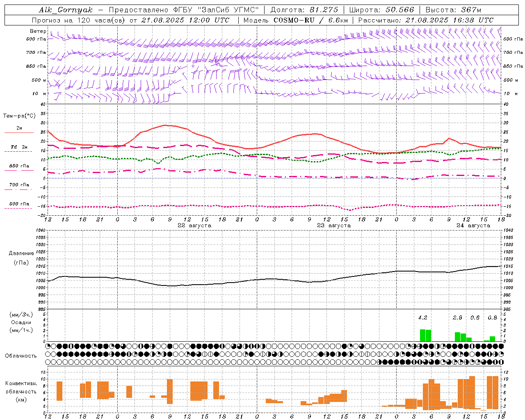525x420 pixels.
Task: Click the 4.2 precipitation amount value
Action: (x=423, y=317)
